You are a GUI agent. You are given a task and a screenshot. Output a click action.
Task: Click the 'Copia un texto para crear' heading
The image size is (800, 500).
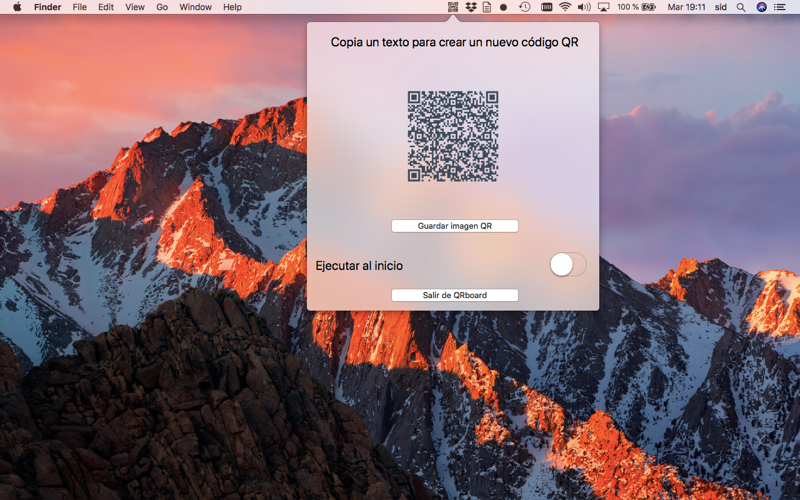pos(454,42)
